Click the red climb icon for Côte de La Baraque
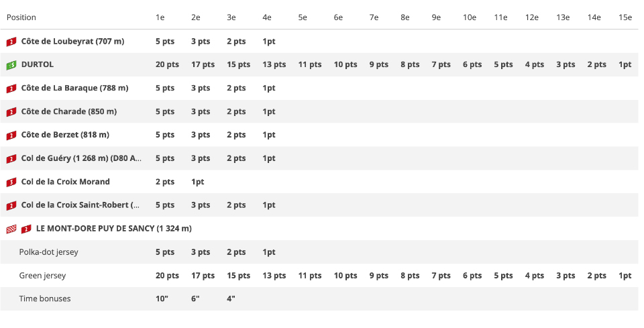644x328 pixels. 11,89
